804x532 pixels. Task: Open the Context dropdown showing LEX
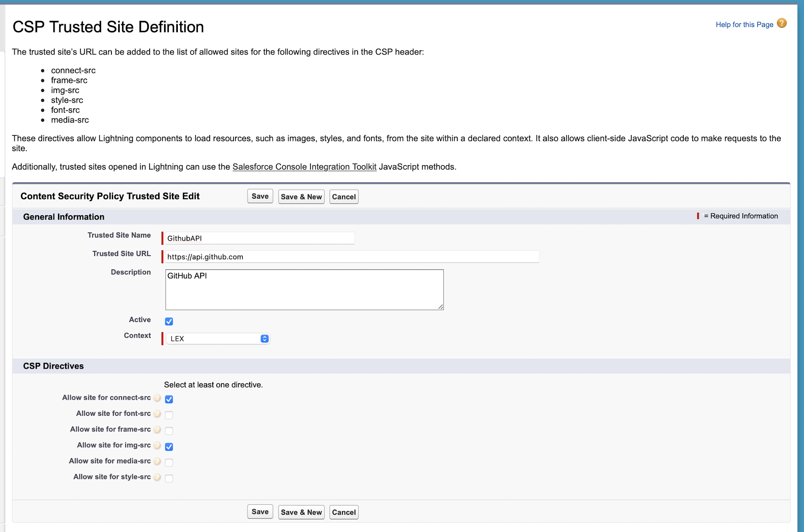pyautogui.click(x=218, y=338)
